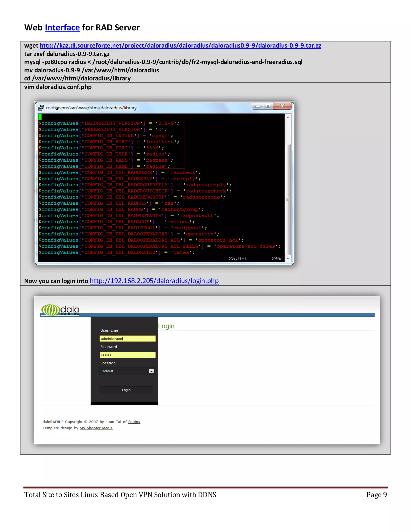Click the terminal scrollbar down arrow
The height and width of the screenshot is (532, 411).
[288, 259]
